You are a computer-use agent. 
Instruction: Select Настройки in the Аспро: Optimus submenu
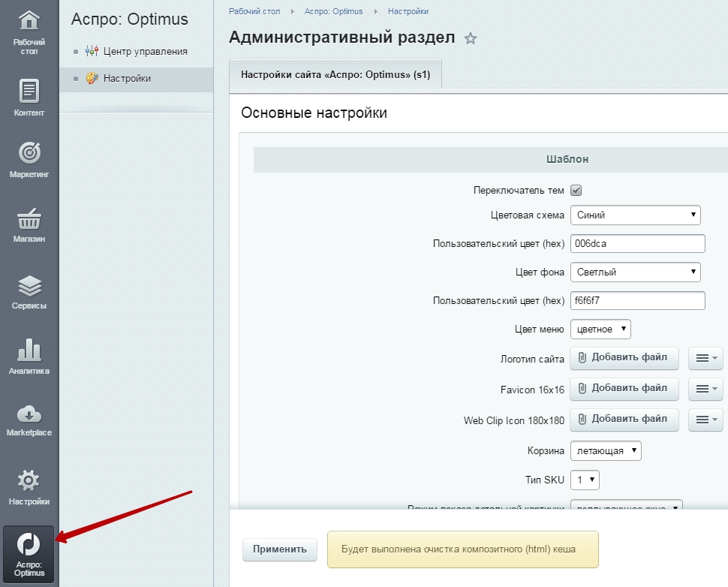(127, 79)
